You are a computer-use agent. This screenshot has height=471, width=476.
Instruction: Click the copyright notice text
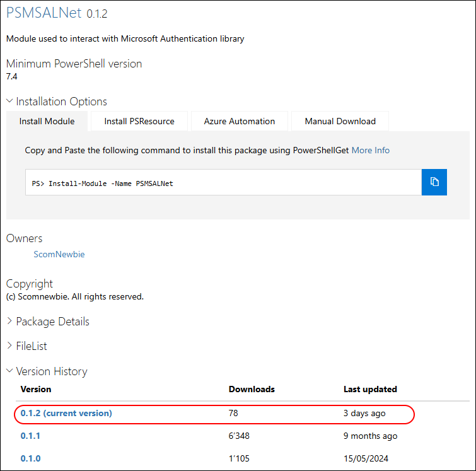click(x=74, y=296)
